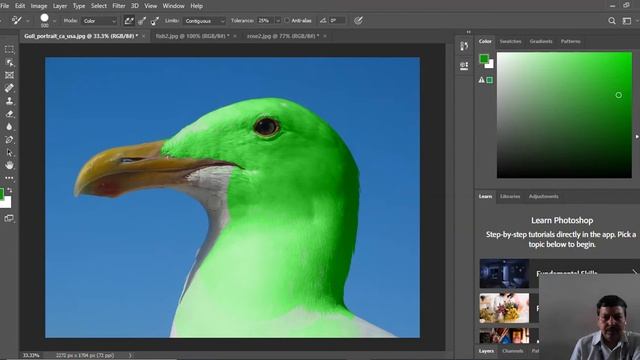The width and height of the screenshot is (640, 360).
Task: Click the gamut-safe color square
Action: tap(490, 80)
